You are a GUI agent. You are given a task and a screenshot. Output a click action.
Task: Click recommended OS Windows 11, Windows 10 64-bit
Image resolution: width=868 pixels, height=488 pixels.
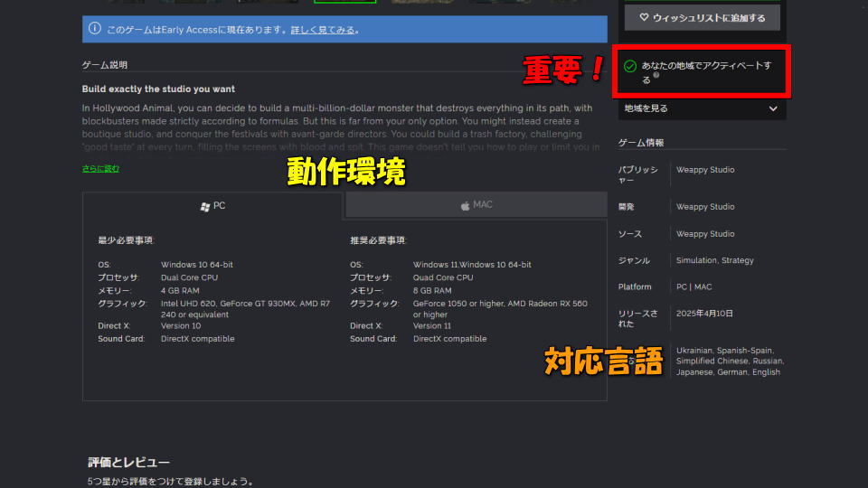(x=472, y=265)
